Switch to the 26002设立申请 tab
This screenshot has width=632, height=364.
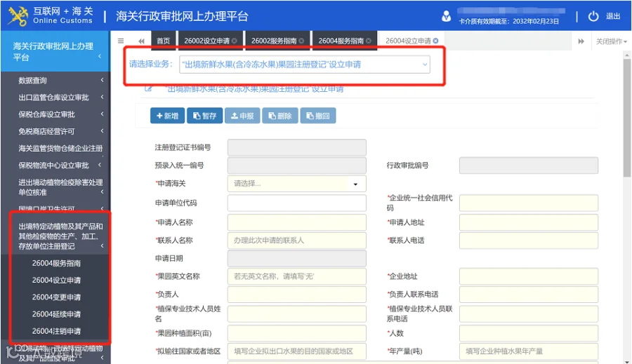[211, 41]
